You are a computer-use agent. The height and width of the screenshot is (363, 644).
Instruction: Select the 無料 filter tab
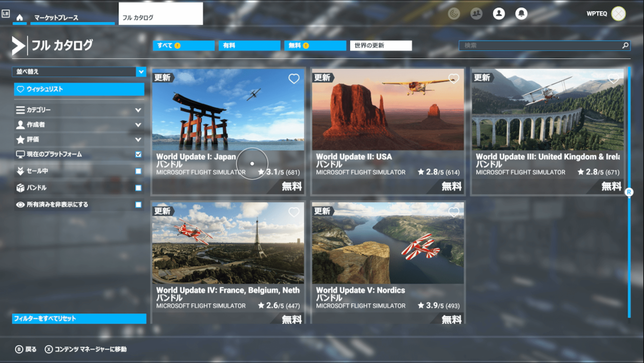315,46
